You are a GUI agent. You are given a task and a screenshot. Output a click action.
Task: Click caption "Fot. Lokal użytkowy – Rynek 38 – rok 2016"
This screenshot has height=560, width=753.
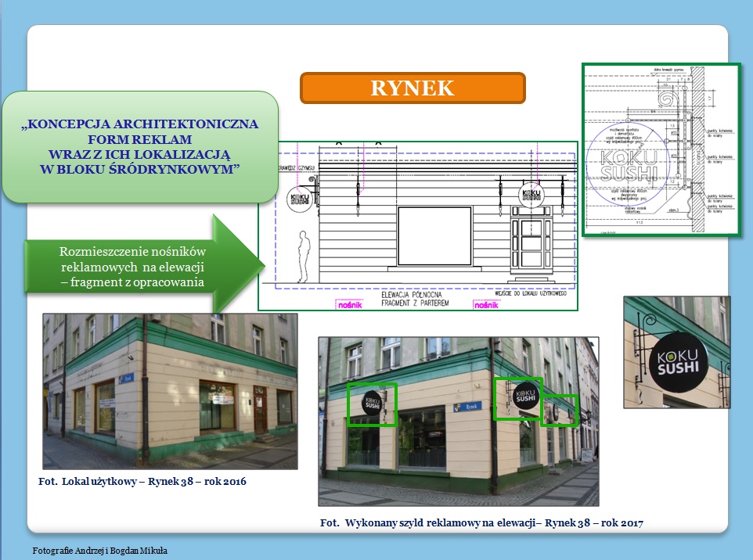click(x=142, y=481)
